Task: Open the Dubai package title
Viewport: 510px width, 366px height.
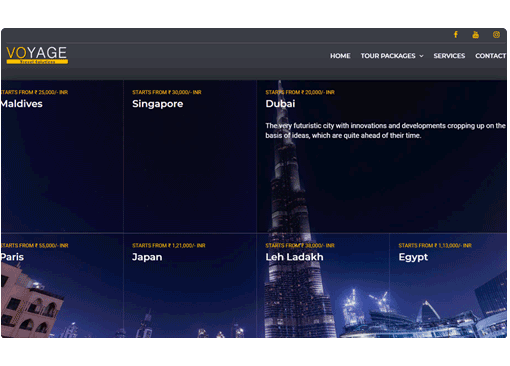Action: click(280, 104)
